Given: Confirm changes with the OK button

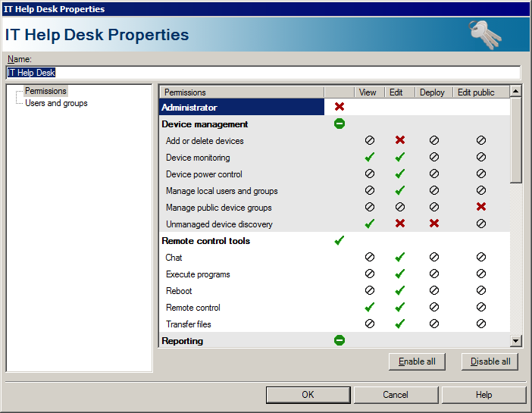Looking at the screenshot, I should click(x=308, y=395).
